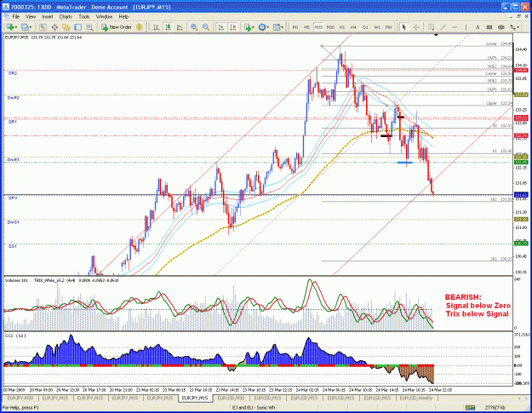Screen dimensions: 532x413
Task: Zoom out on the chart
Action: [206, 27]
